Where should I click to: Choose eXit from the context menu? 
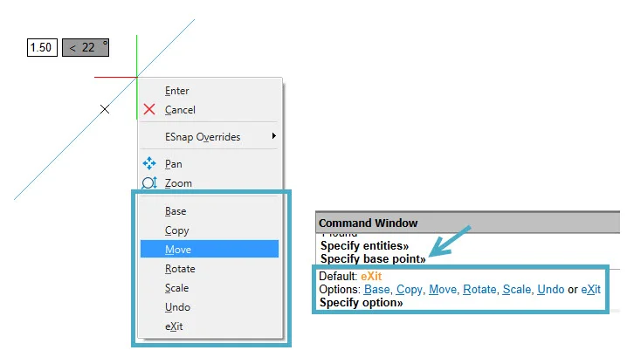(176, 326)
